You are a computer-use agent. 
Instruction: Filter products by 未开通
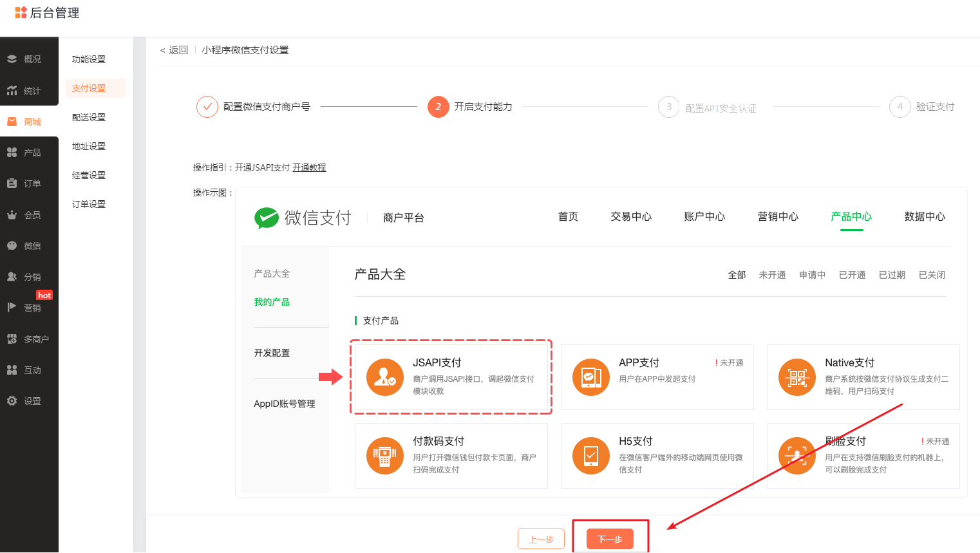(772, 275)
